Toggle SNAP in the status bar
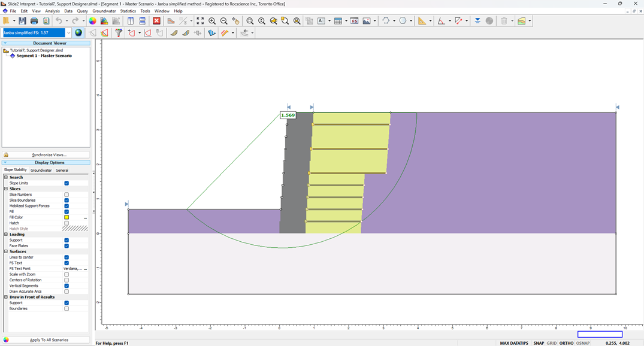 point(539,343)
